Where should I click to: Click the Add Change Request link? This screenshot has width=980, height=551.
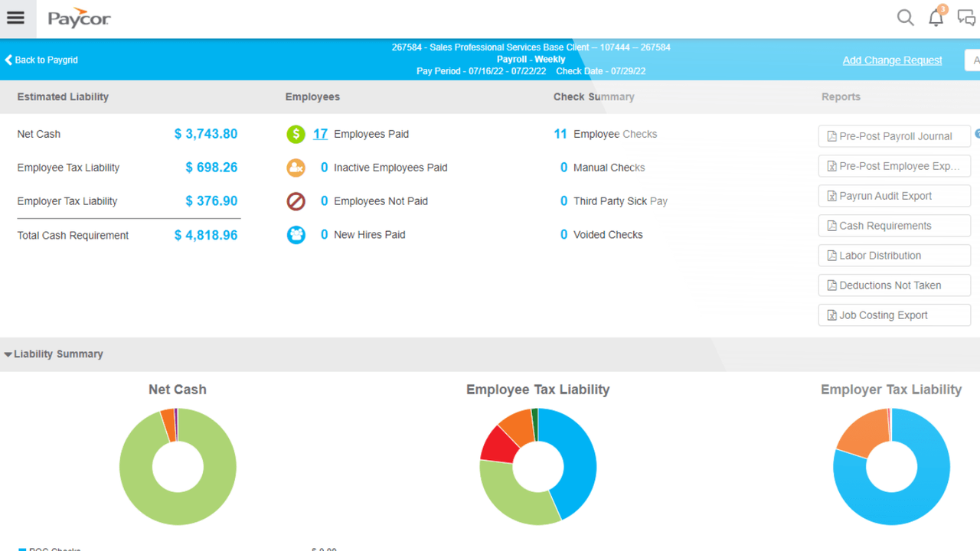click(x=892, y=60)
